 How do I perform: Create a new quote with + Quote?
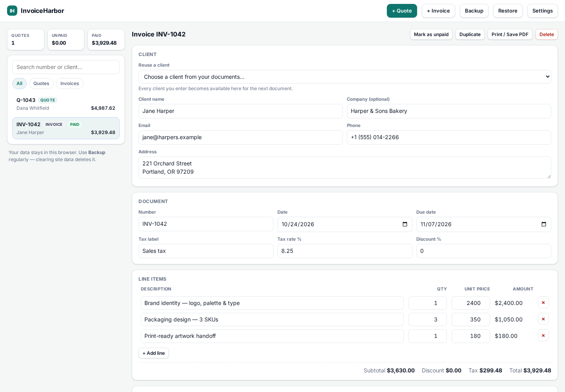[402, 11]
